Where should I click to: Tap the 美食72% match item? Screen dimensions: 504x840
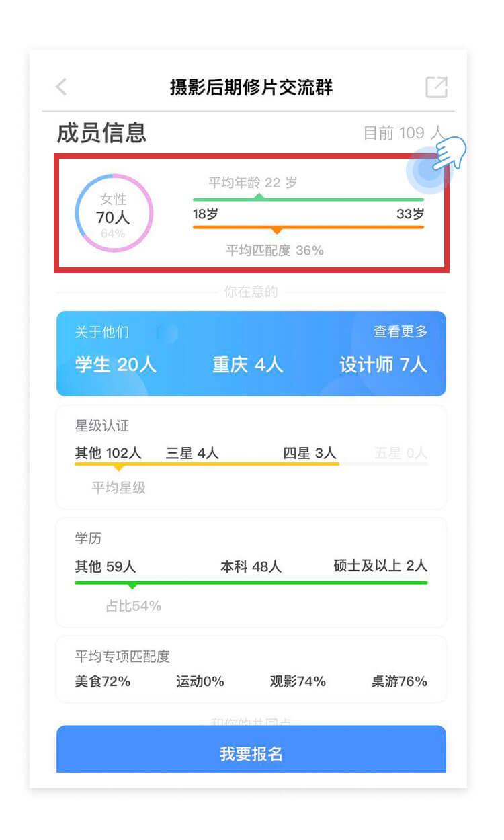tap(103, 681)
